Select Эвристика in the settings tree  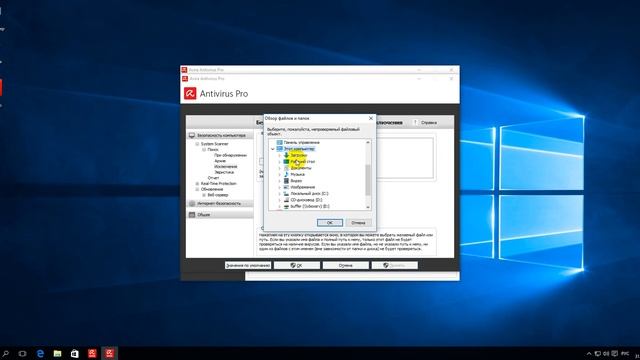(x=224, y=172)
